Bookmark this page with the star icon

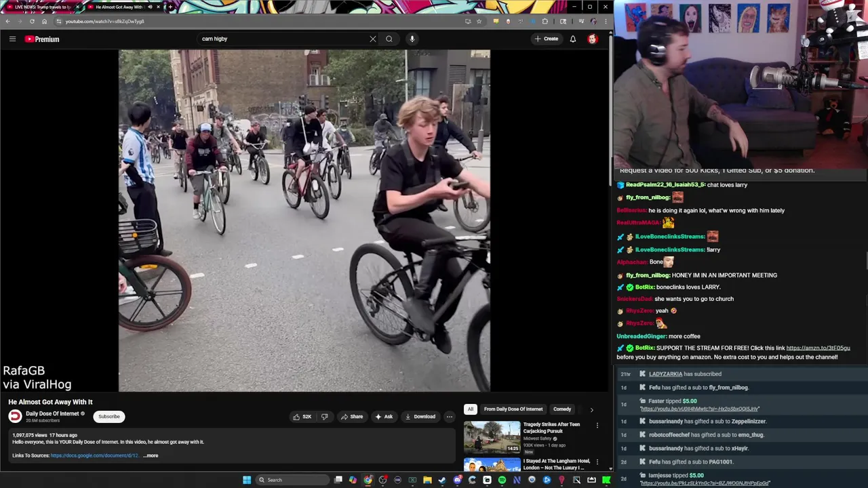tap(479, 21)
